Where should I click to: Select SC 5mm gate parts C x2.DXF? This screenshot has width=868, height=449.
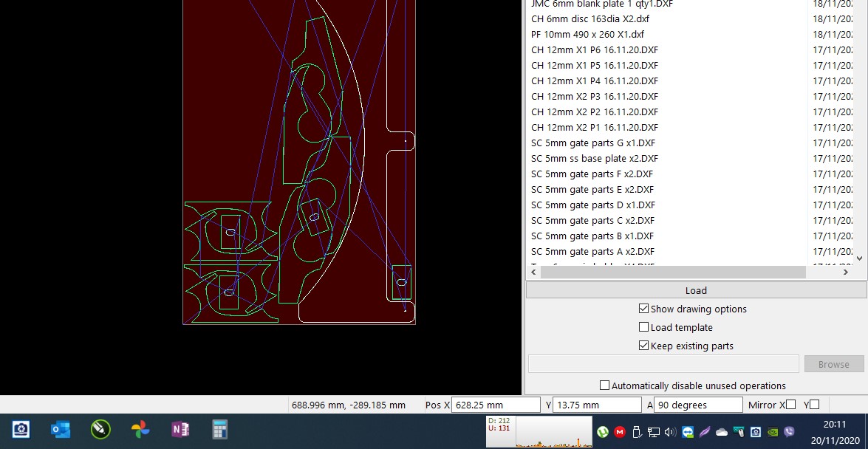(x=592, y=220)
